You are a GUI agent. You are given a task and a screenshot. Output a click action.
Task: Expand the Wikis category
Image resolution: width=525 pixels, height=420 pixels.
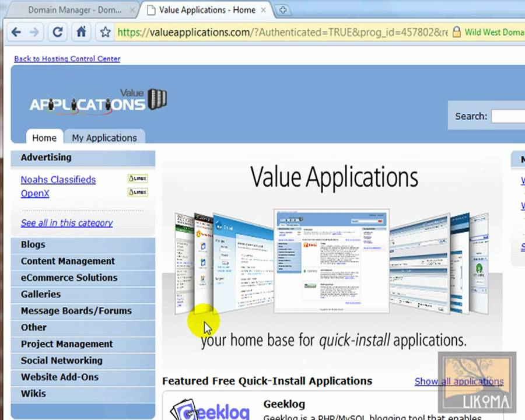click(83, 394)
